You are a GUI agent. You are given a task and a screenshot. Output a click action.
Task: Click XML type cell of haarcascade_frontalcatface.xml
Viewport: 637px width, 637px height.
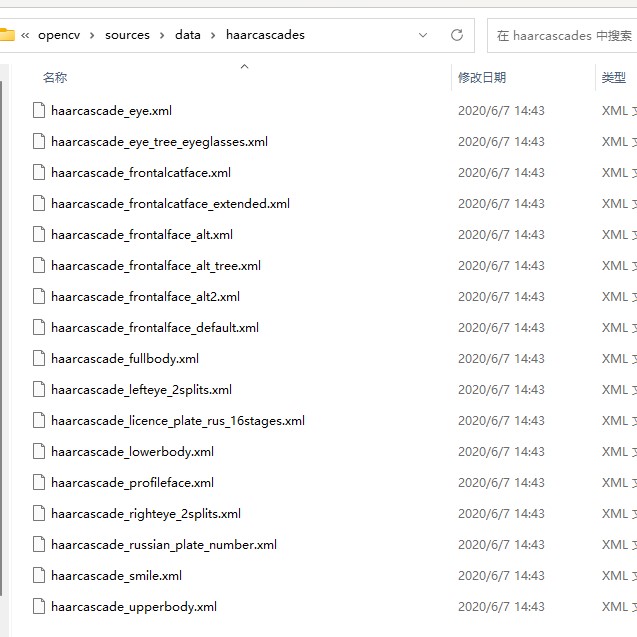[619, 172]
